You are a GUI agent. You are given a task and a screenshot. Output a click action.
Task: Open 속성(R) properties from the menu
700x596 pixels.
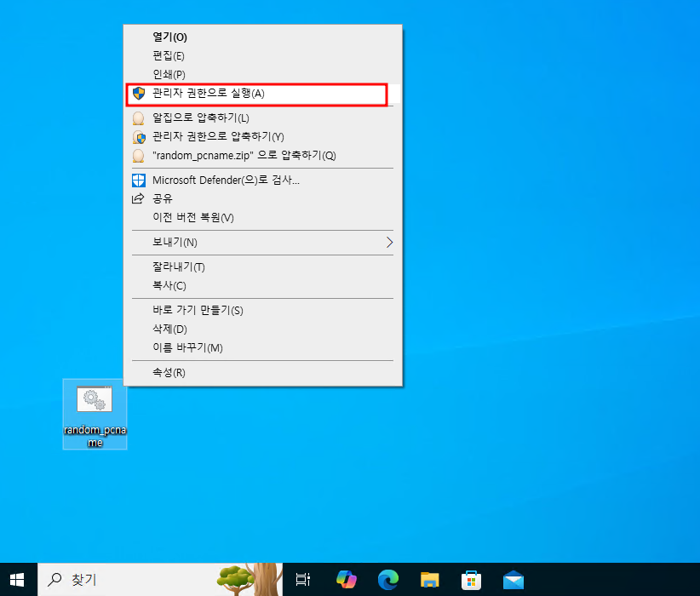169,373
